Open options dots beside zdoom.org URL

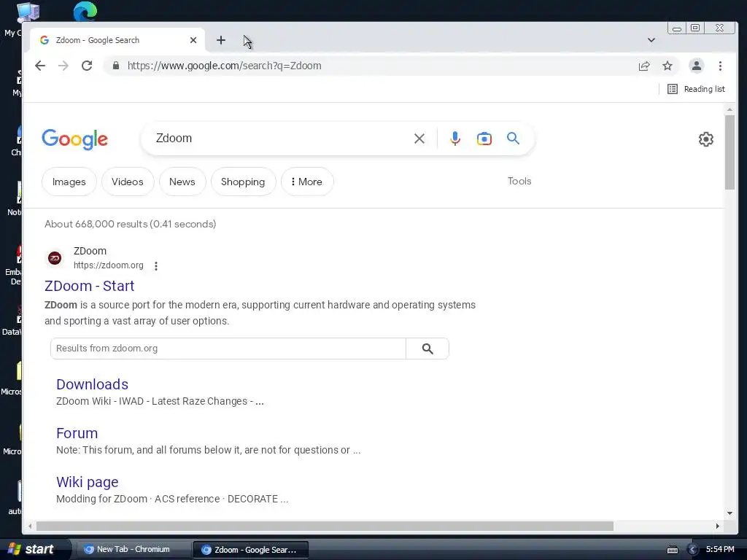[x=156, y=265]
